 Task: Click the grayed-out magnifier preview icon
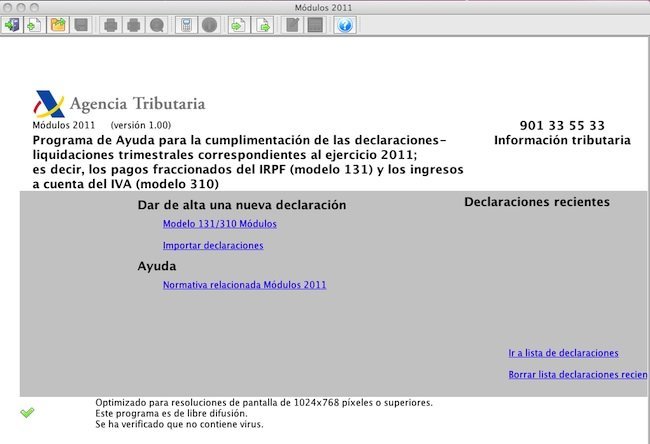[157, 26]
